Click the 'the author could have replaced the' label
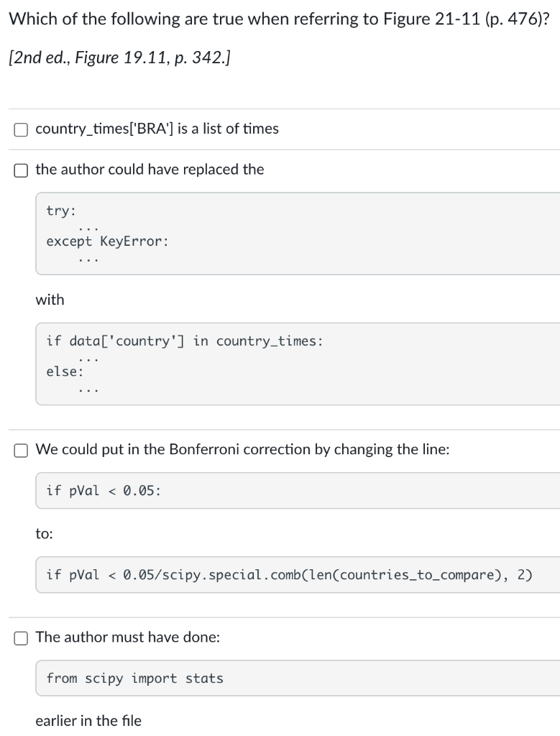560x736 pixels. [150, 170]
